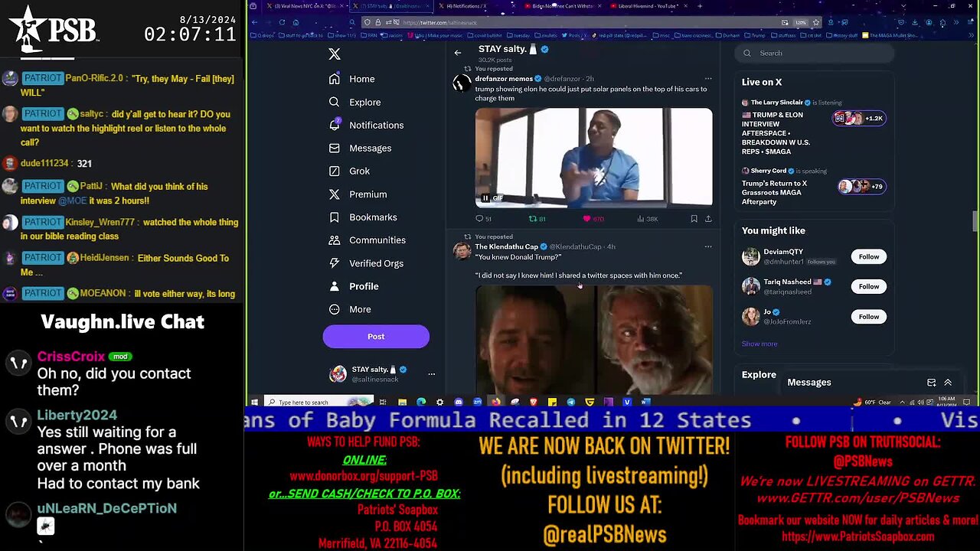Viewport: 980px width, 551px height.
Task: Expand the Messages drawer
Action: tap(948, 383)
